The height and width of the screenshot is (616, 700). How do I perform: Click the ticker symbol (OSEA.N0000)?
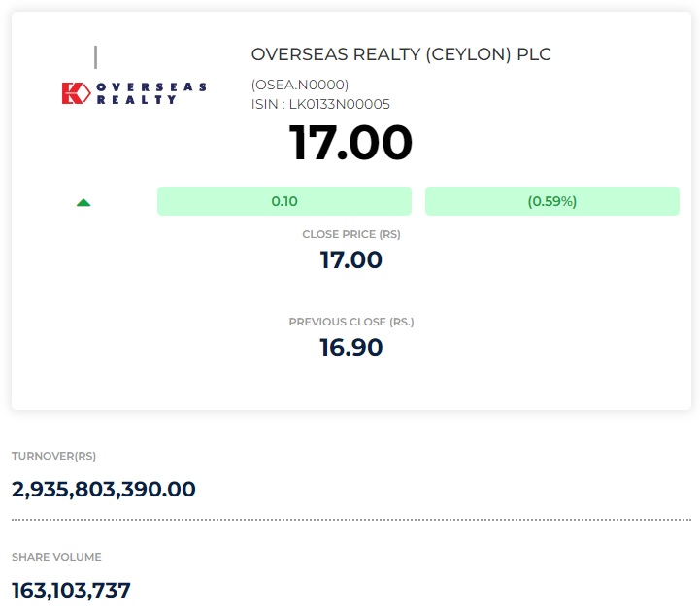coord(300,85)
